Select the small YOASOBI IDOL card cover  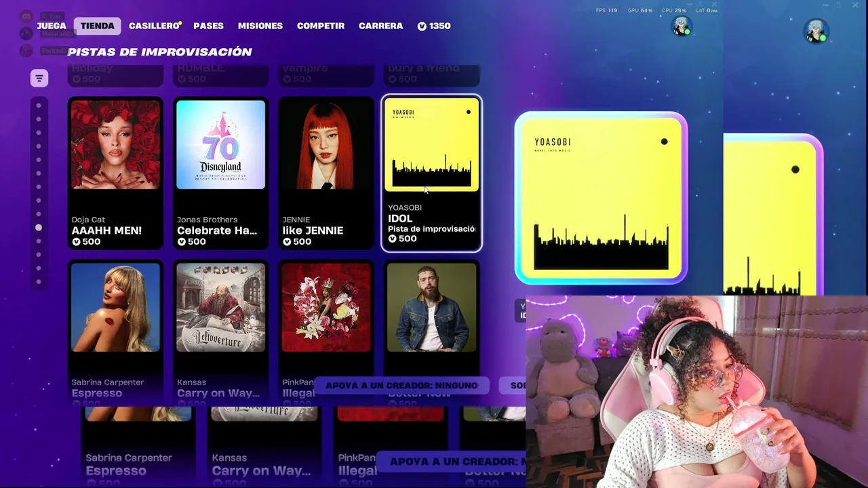point(431,145)
